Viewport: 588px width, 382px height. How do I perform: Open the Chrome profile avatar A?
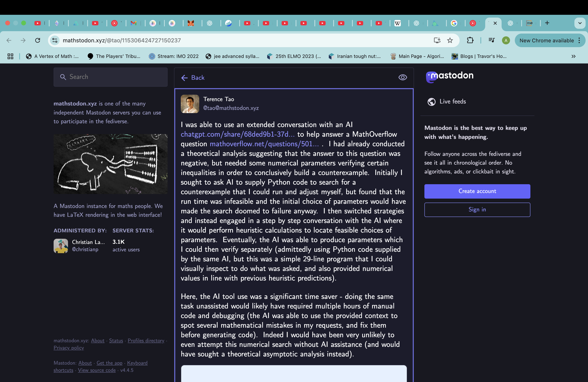pyautogui.click(x=506, y=41)
